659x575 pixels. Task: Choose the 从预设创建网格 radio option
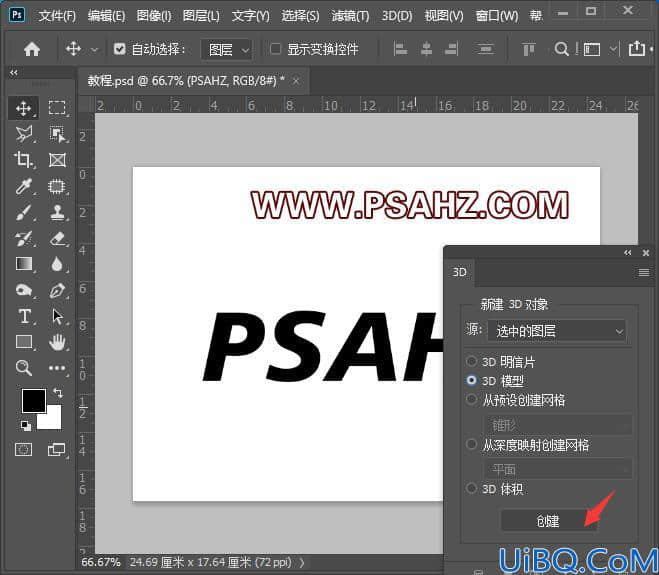pos(472,399)
